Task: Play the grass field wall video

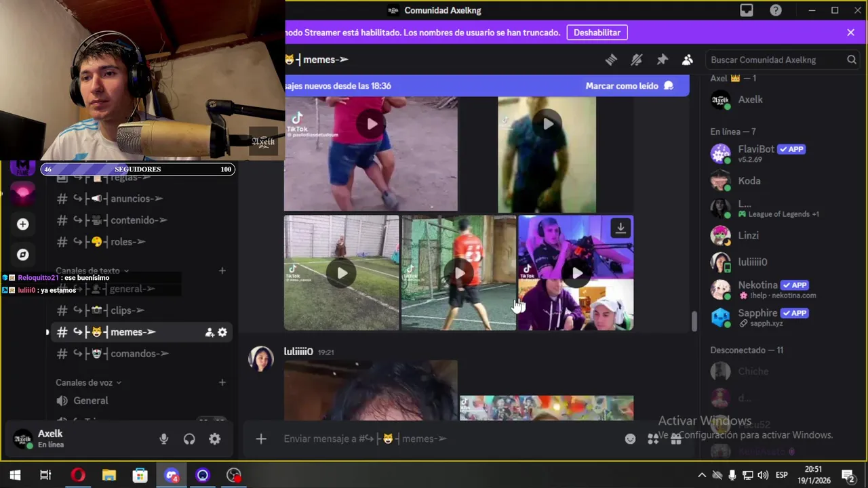Action: tap(342, 273)
